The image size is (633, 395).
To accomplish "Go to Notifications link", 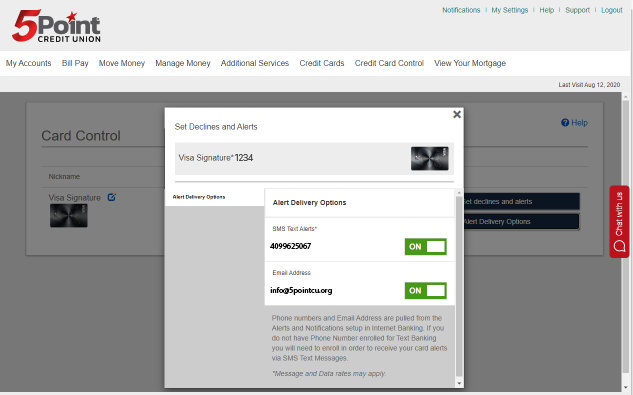I will [461, 10].
